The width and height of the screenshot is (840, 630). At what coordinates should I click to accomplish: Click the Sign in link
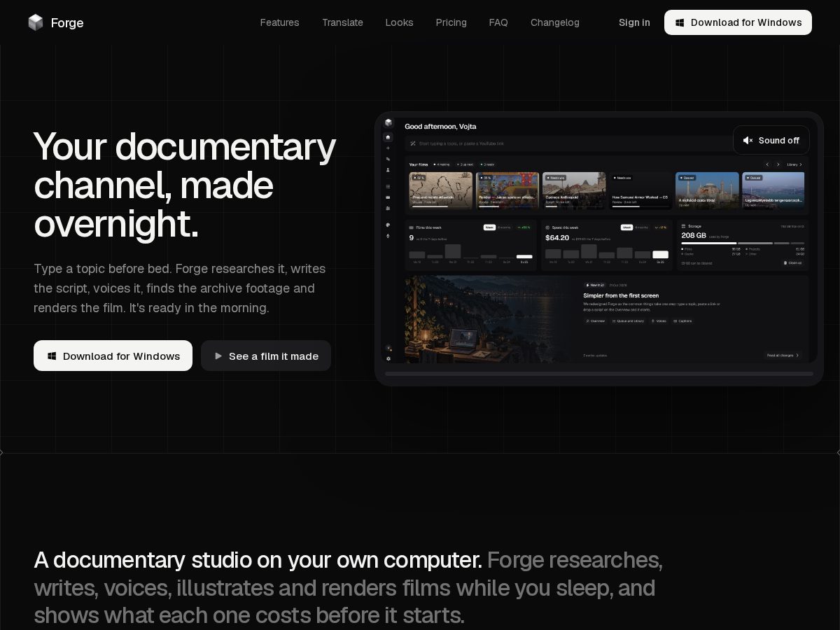(634, 22)
